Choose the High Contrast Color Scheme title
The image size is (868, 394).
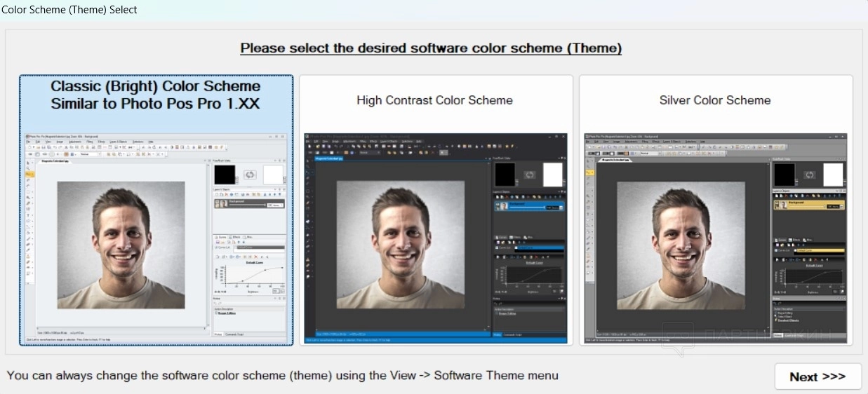(434, 100)
